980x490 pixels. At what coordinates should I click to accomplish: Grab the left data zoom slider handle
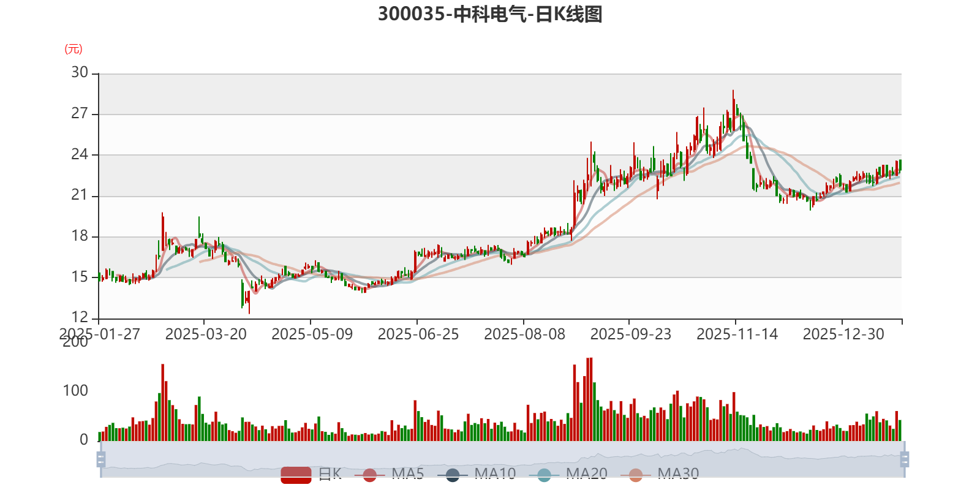(x=101, y=459)
